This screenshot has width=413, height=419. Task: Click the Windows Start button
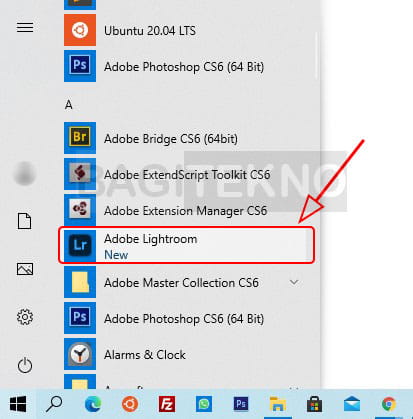tap(18, 404)
